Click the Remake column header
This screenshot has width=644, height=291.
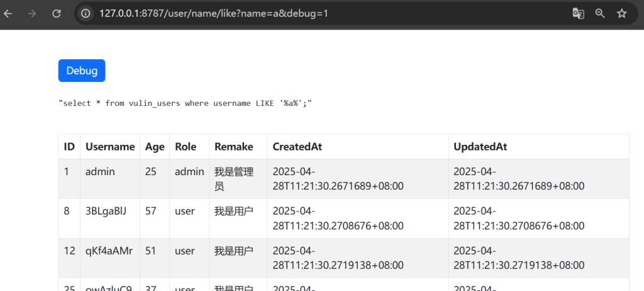point(233,147)
